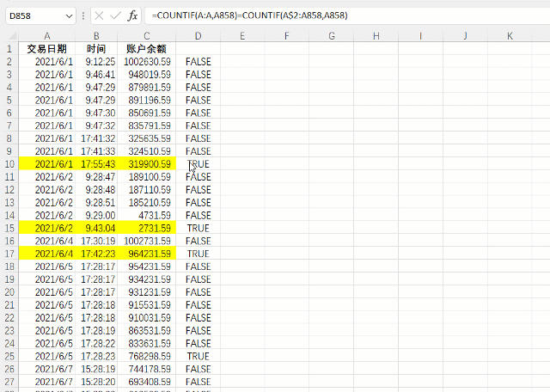550x392 pixels.
Task: Select column D header
Action: click(199, 36)
